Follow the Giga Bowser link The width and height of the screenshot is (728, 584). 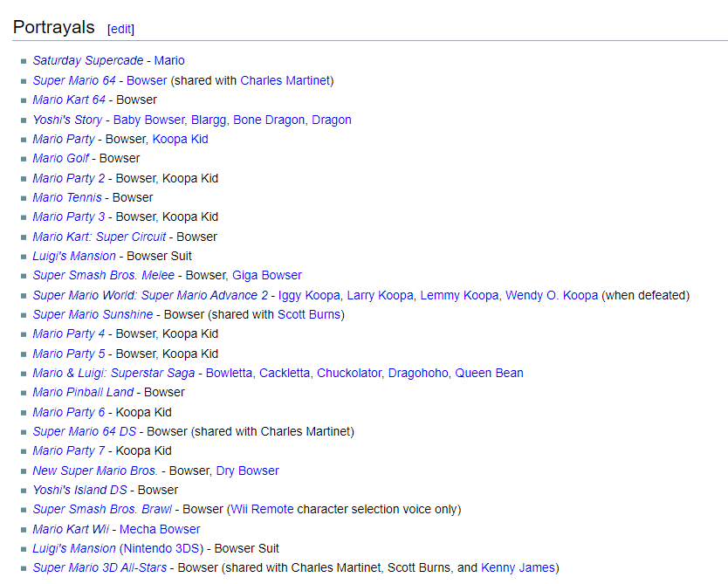pyautogui.click(x=267, y=276)
